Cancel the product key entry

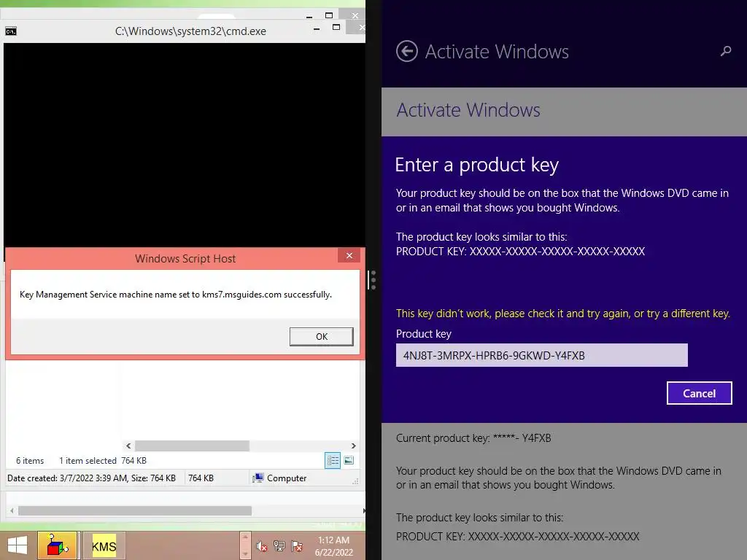tap(699, 393)
